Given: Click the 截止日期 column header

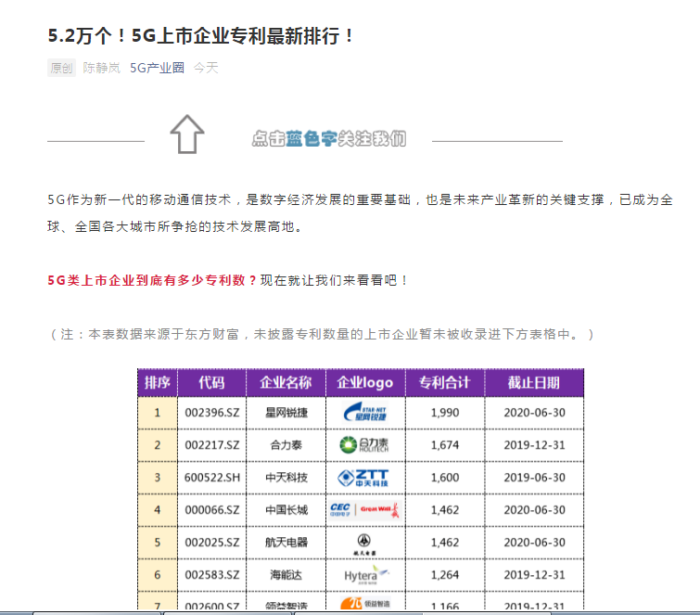Looking at the screenshot, I should [534, 383].
